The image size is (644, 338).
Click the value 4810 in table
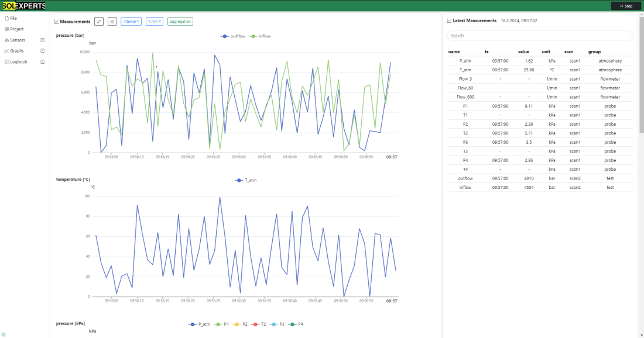coord(529,178)
